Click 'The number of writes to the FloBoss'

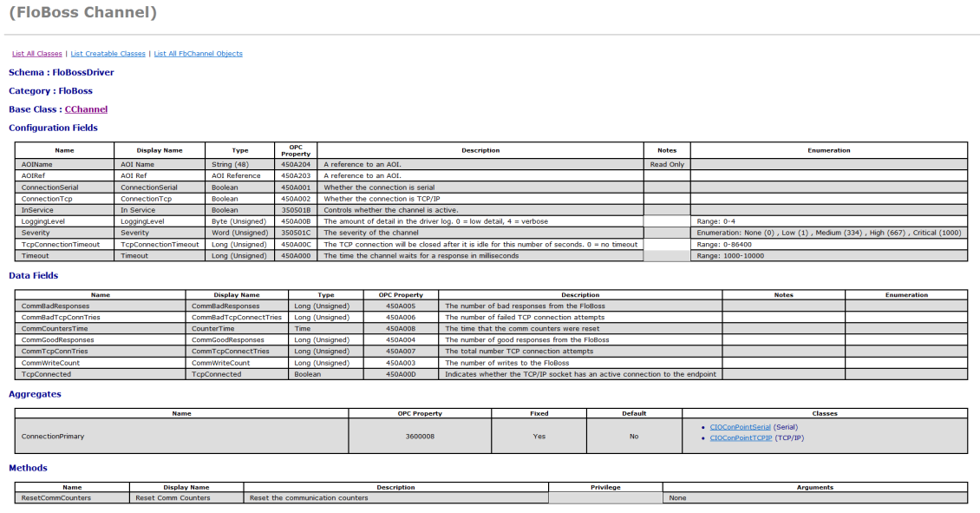point(580,363)
